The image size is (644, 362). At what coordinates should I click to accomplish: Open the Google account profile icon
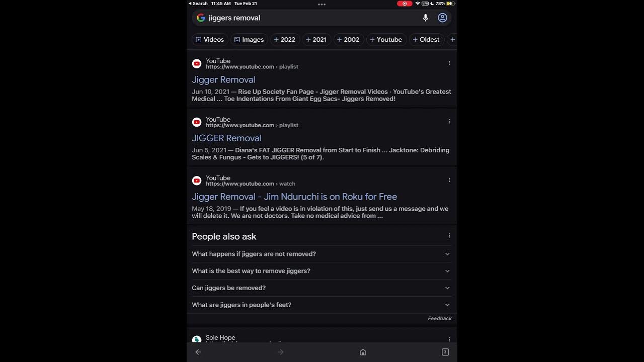tap(442, 18)
